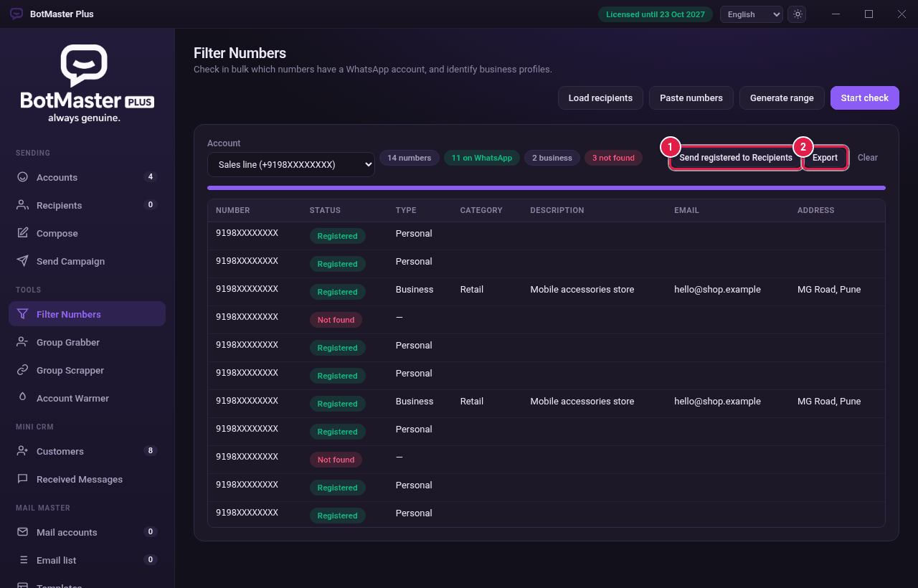Click Send registered to Recipients button
Image resolution: width=918 pixels, height=588 pixels.
pos(736,158)
